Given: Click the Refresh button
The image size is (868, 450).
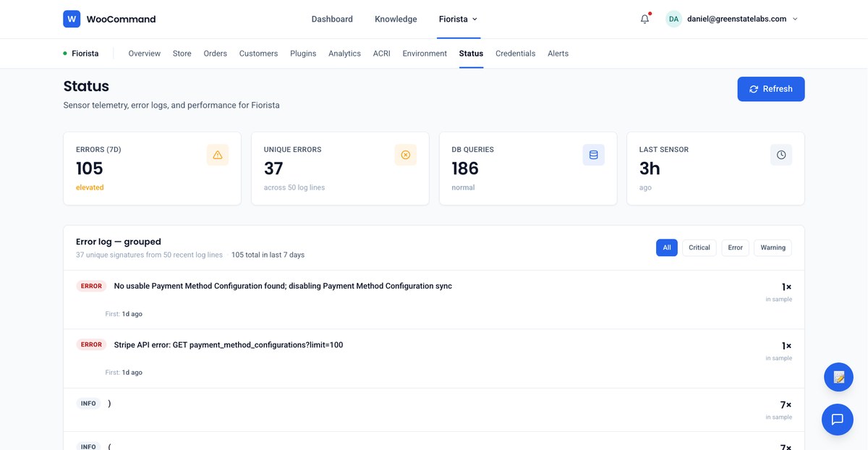Looking at the screenshot, I should click(x=771, y=89).
